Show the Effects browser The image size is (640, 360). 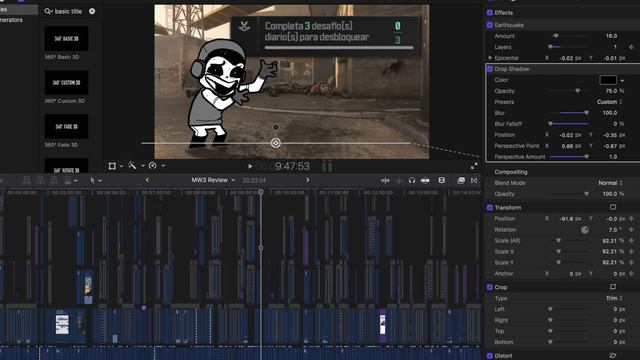[461, 180]
